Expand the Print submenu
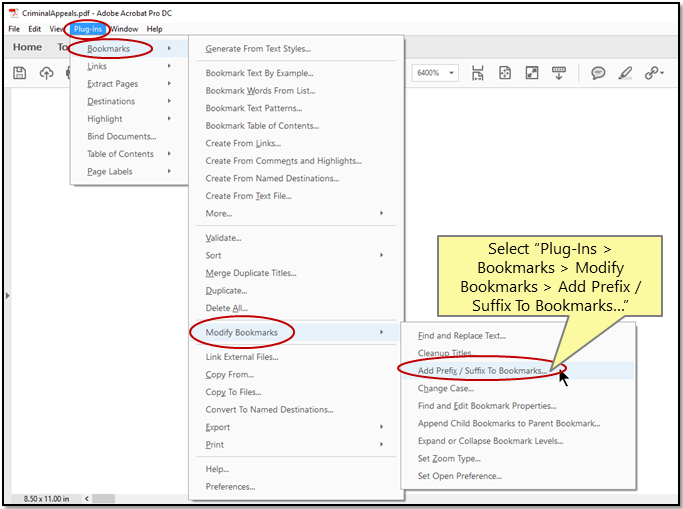The width and height of the screenshot is (683, 509). [x=296, y=445]
